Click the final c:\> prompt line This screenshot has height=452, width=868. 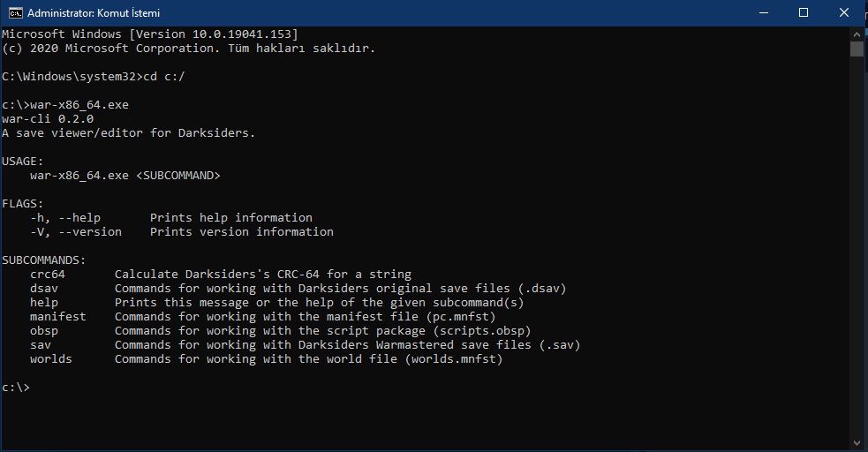pos(16,388)
